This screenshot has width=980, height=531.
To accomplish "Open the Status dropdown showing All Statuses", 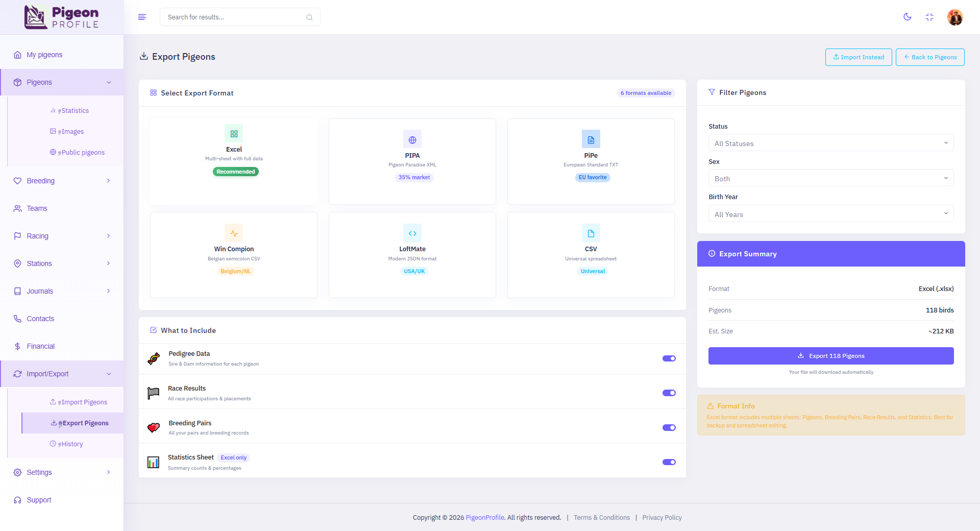I will [x=830, y=143].
